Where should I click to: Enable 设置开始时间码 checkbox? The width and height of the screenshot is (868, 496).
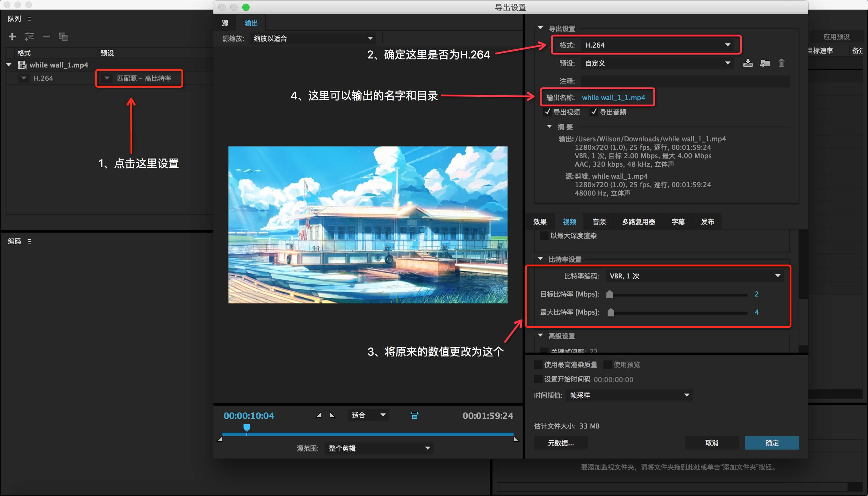click(x=538, y=379)
